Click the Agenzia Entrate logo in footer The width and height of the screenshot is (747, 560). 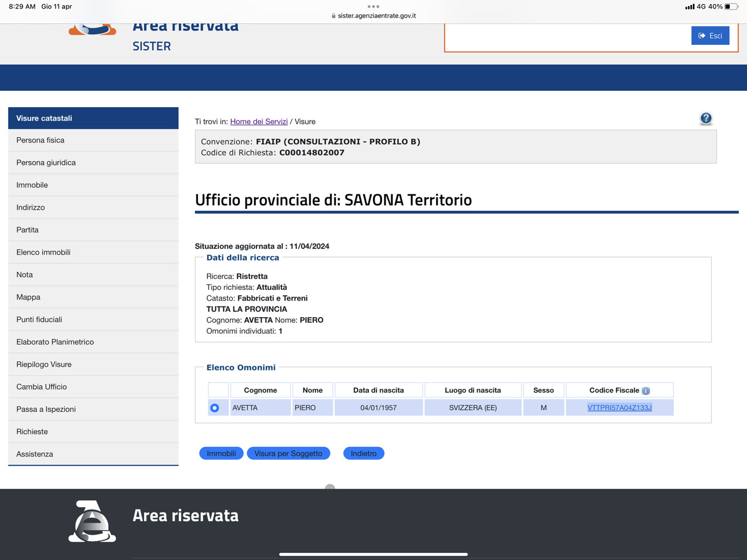[x=92, y=522]
